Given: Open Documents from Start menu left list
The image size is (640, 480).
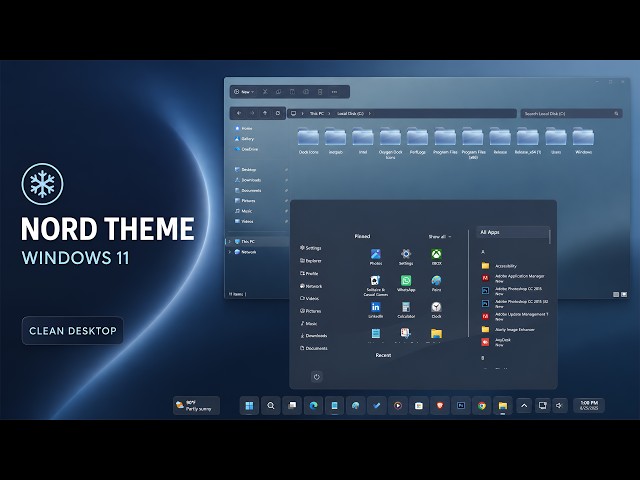Looking at the screenshot, I should (313, 348).
